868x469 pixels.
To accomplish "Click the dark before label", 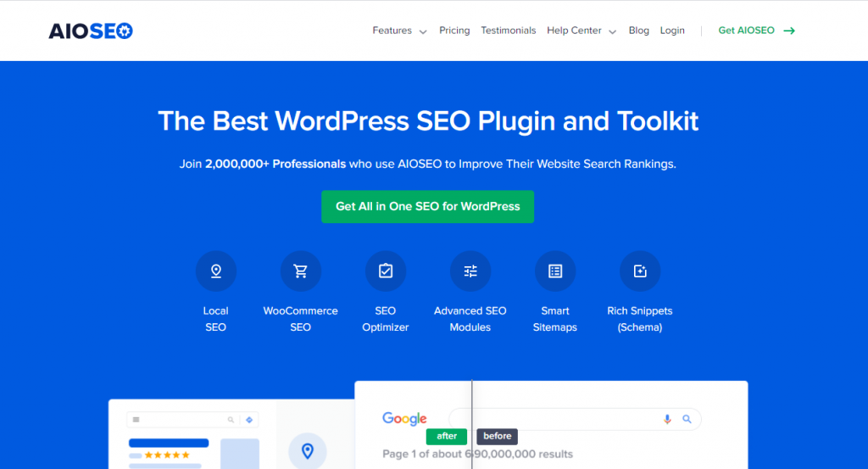I will [497, 436].
